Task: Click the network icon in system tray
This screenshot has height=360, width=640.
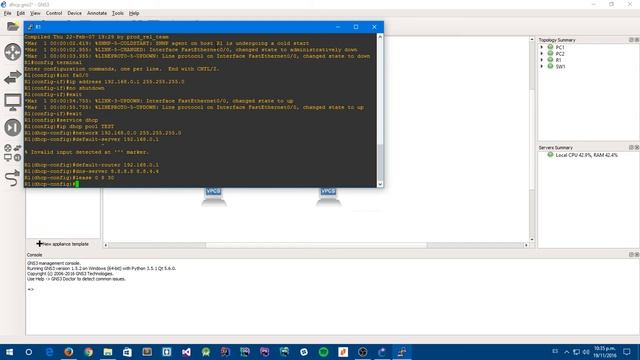Action: pyautogui.click(x=576, y=352)
